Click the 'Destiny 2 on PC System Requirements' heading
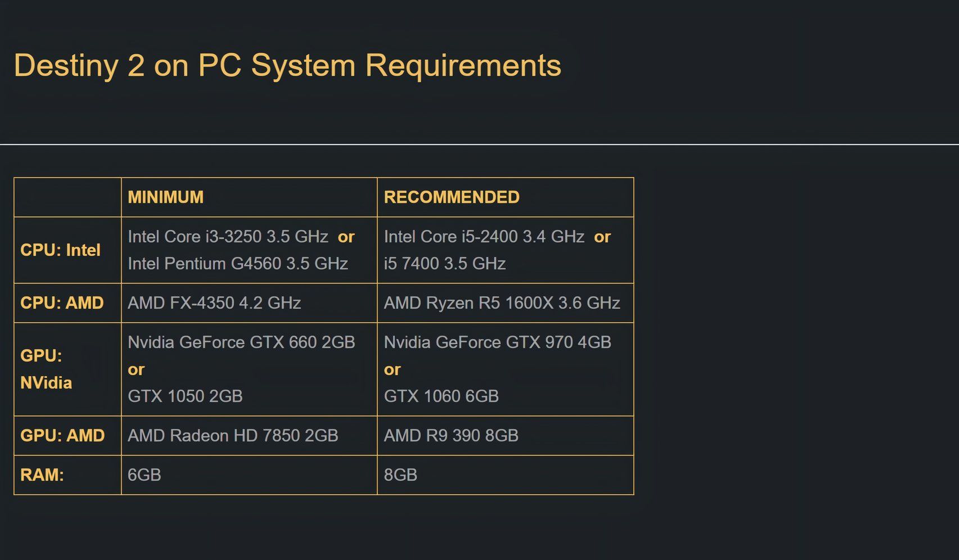Screen dimensions: 959x560 click(287, 66)
